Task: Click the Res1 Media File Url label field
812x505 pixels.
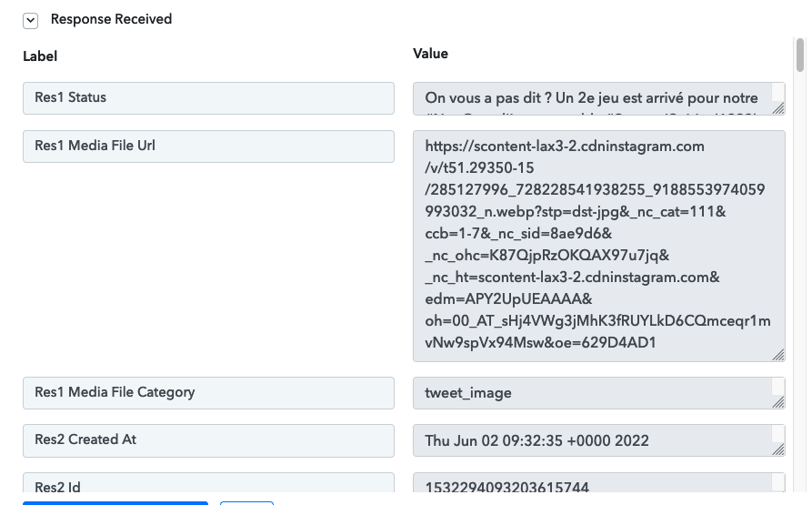Action: pos(209,146)
